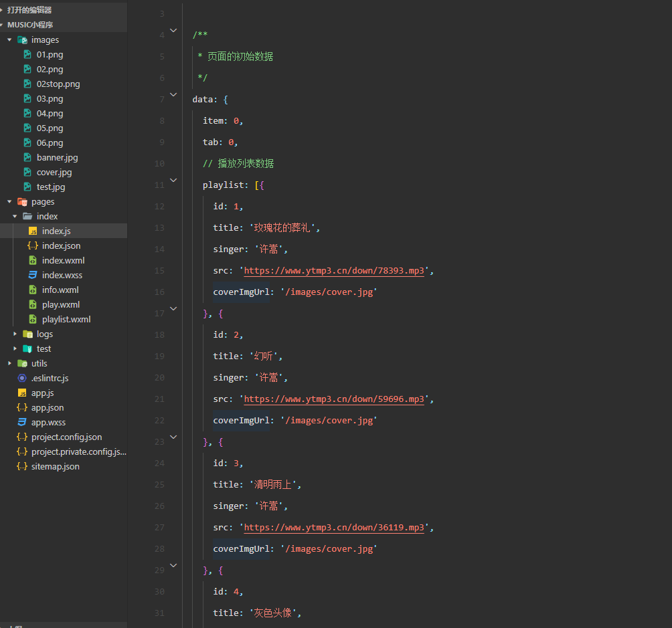Viewport: 672px width, 628px height.
Task: Click the index folder icon
Action: coord(27,216)
